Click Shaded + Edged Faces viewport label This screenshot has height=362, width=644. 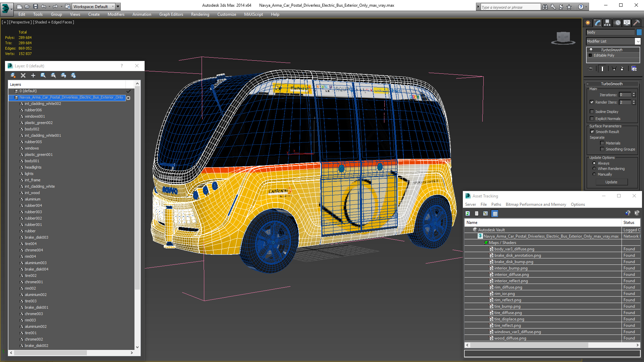click(x=54, y=22)
